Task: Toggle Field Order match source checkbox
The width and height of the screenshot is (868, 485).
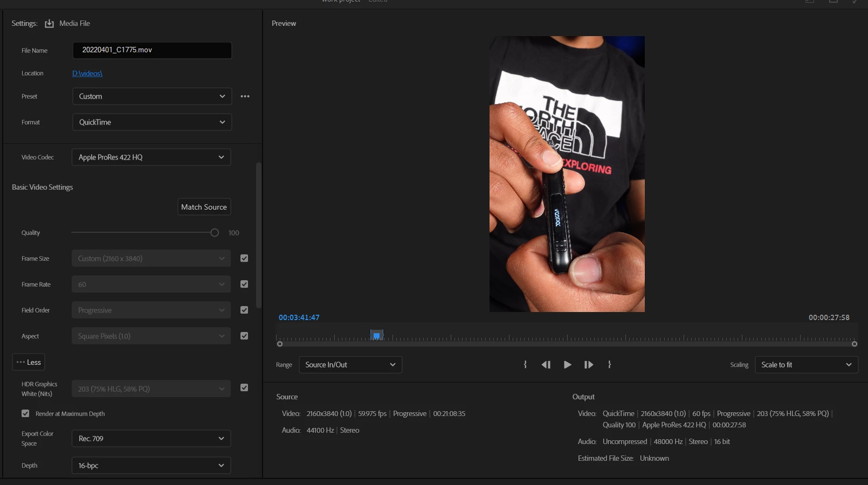Action: tap(244, 310)
